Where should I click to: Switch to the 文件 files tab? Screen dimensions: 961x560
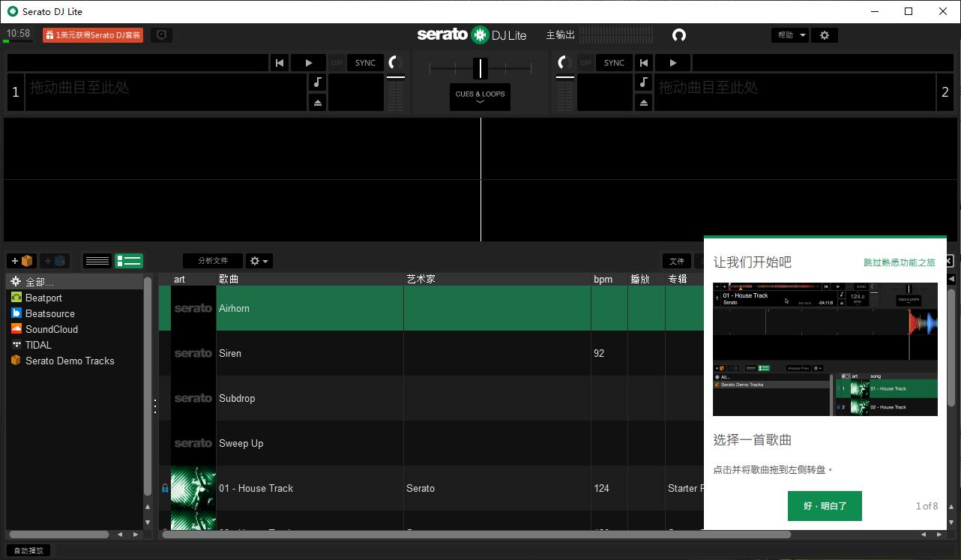[x=677, y=261]
